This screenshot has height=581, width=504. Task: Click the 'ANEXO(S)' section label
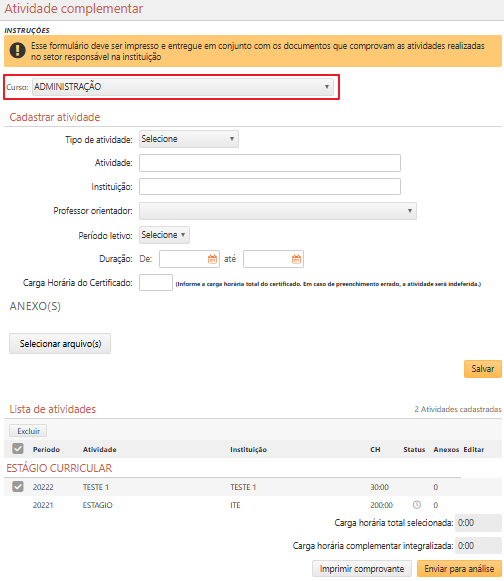click(35, 306)
